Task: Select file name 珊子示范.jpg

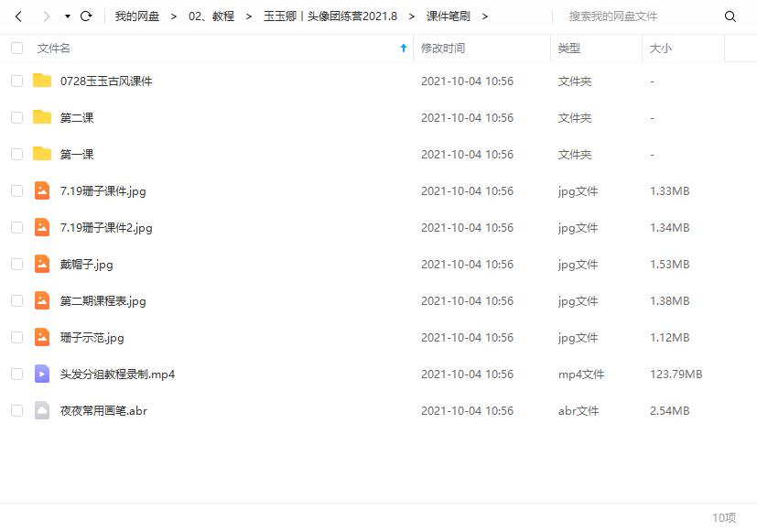Action: click(92, 338)
